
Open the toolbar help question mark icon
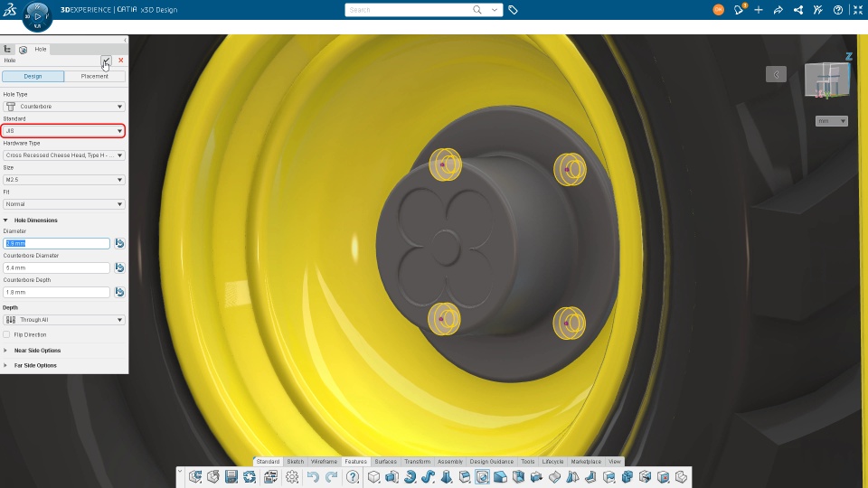pyautogui.click(x=353, y=476)
